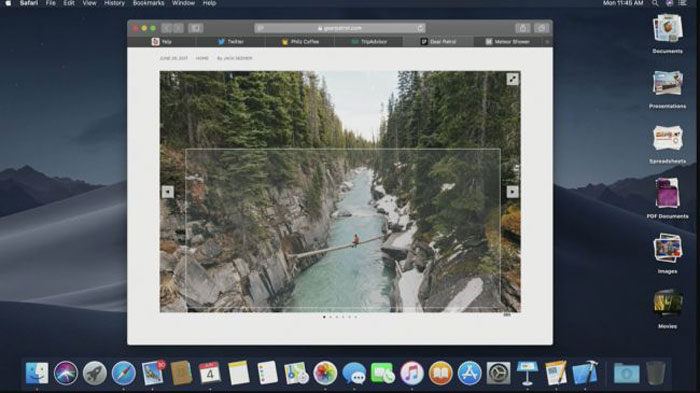Click the article author byline link

point(235,58)
